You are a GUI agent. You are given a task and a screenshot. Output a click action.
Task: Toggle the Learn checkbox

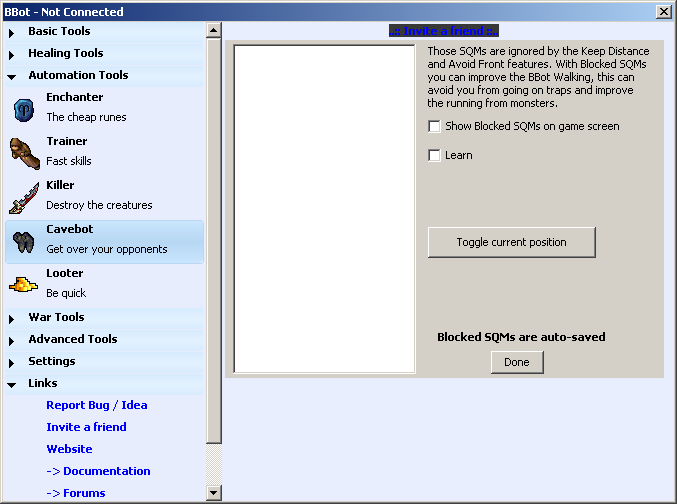point(434,155)
